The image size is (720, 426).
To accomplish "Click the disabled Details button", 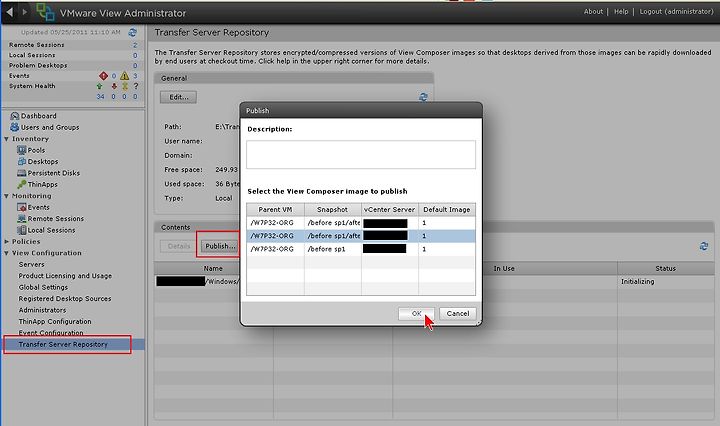I will [178, 246].
